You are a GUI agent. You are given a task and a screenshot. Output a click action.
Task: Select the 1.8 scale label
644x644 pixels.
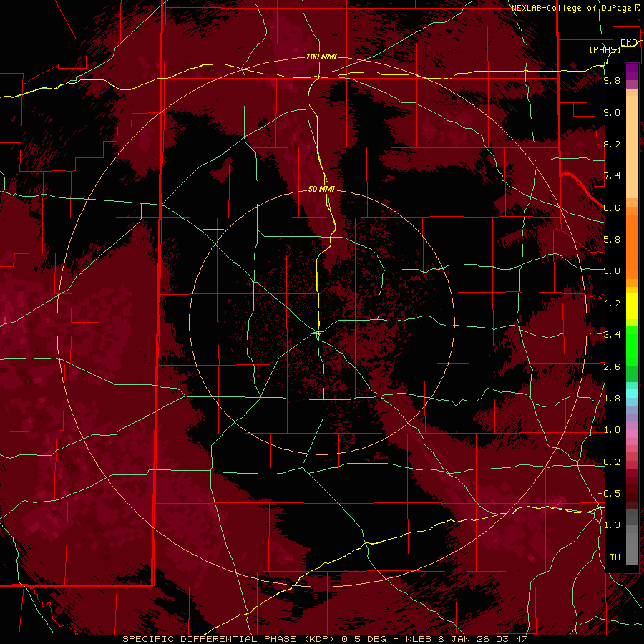click(612, 399)
